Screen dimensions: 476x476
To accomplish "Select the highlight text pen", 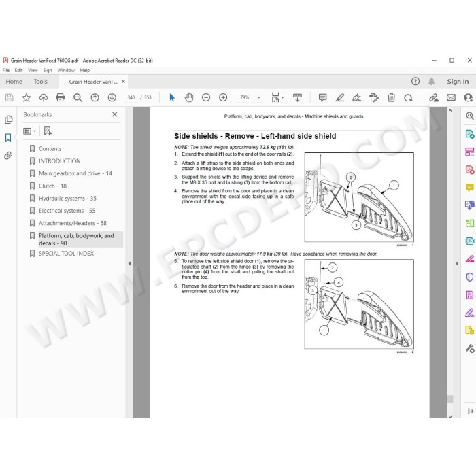I will tap(340, 97).
